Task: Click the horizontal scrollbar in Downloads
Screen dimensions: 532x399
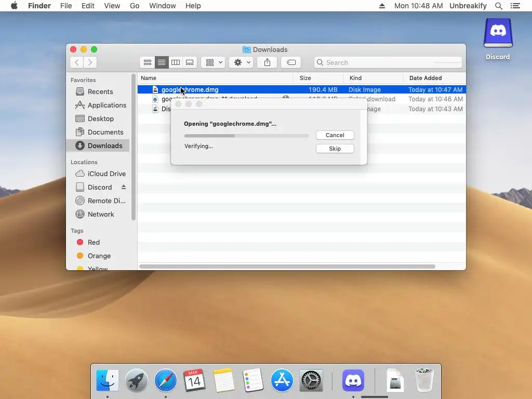Action: pyautogui.click(x=287, y=267)
